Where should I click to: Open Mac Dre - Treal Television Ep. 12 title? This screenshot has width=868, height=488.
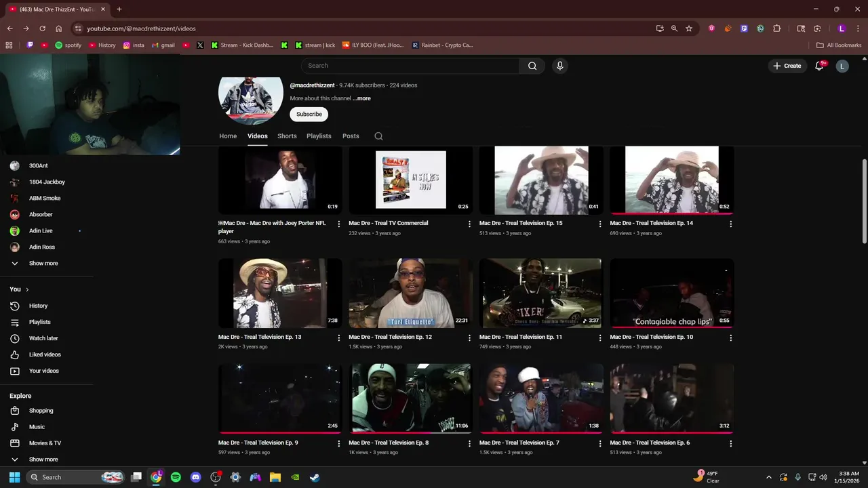coord(390,337)
